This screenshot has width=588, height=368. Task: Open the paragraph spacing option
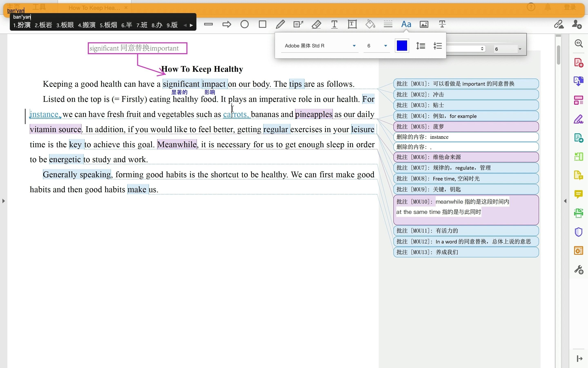pos(438,46)
